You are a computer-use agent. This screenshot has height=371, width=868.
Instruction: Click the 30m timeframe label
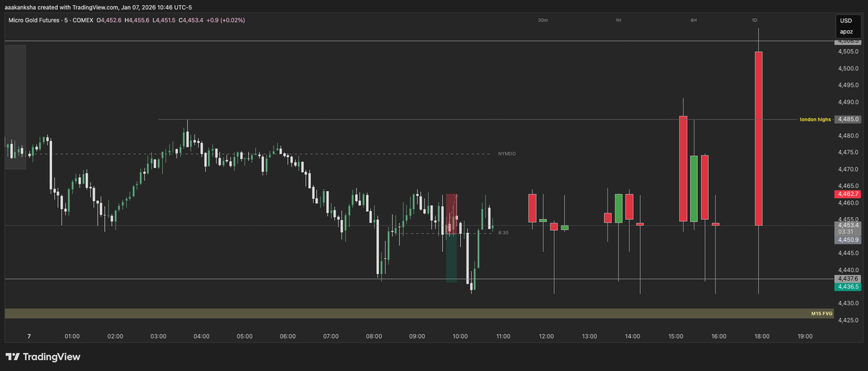(x=542, y=20)
